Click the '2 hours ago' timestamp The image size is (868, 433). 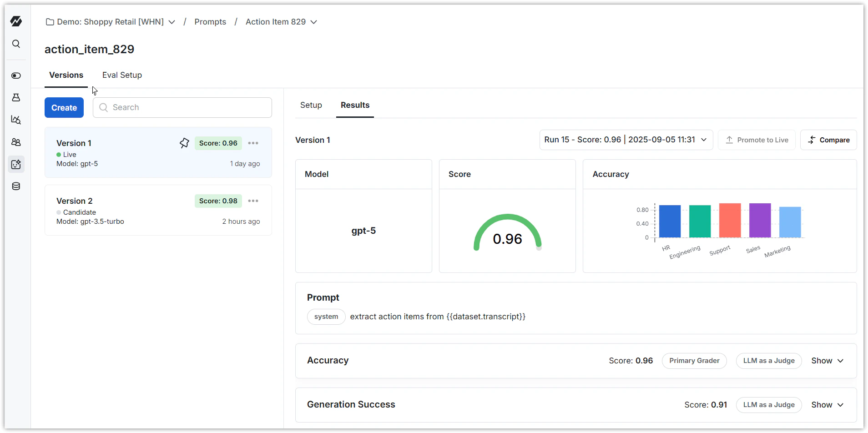(x=241, y=222)
